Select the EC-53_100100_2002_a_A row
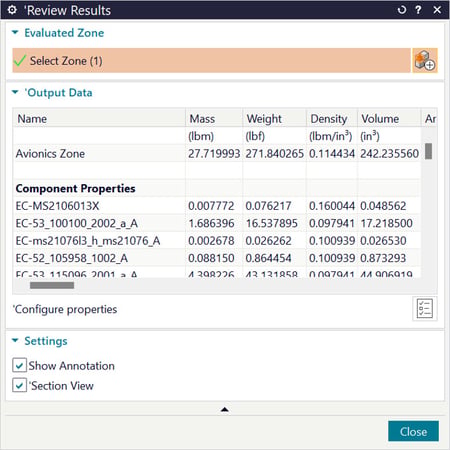Image resolution: width=450 pixels, height=450 pixels. (217, 223)
